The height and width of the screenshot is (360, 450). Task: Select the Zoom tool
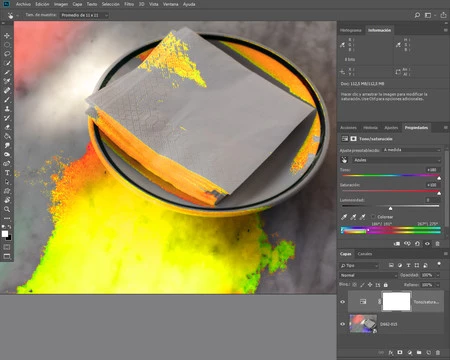click(x=7, y=209)
